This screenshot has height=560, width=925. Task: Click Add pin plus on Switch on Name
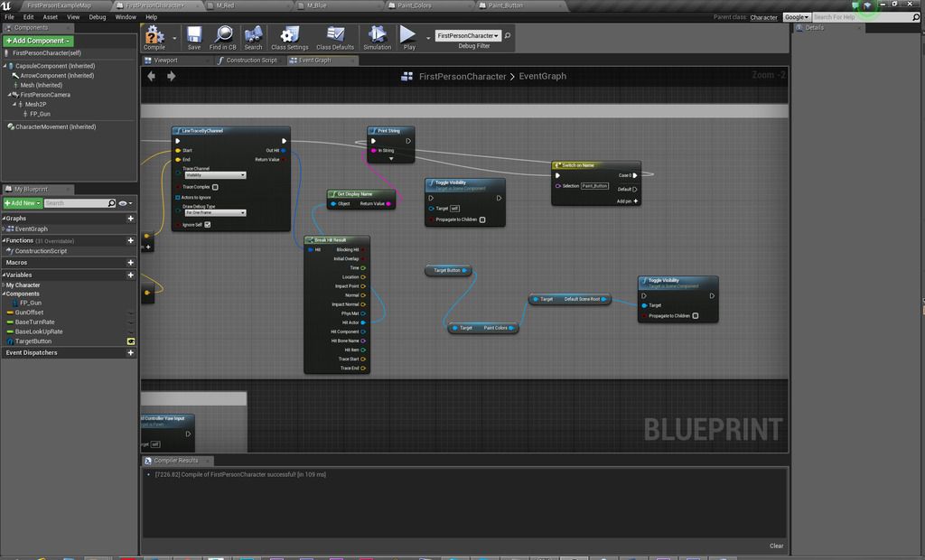pyautogui.click(x=635, y=201)
